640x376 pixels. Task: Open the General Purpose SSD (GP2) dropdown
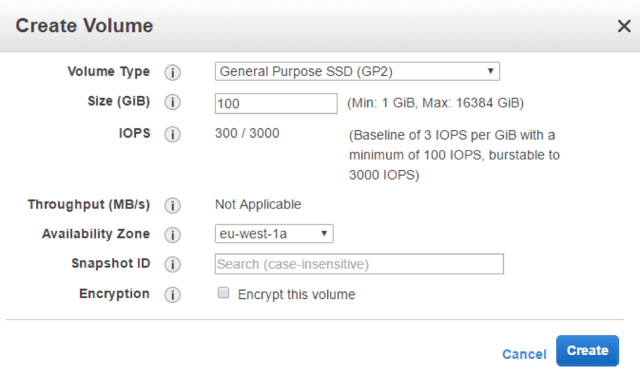click(x=357, y=71)
